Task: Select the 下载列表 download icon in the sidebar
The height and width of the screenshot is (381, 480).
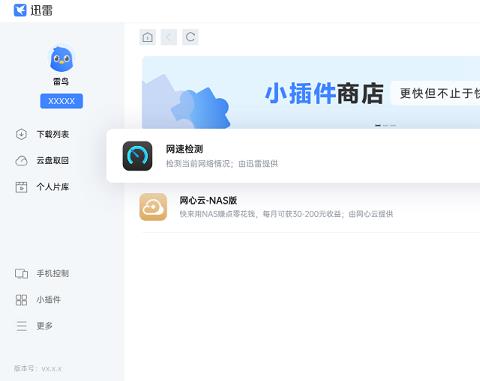Action: coord(21,134)
